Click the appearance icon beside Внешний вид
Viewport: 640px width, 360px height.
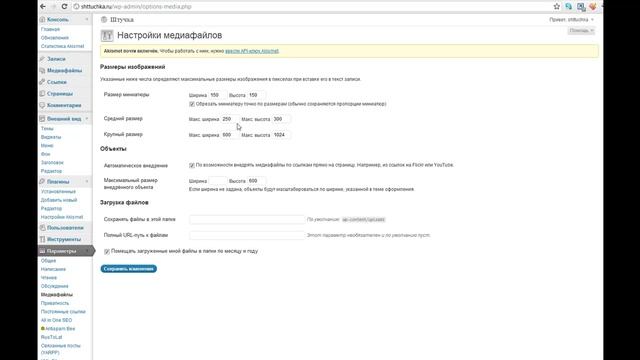(x=42, y=119)
